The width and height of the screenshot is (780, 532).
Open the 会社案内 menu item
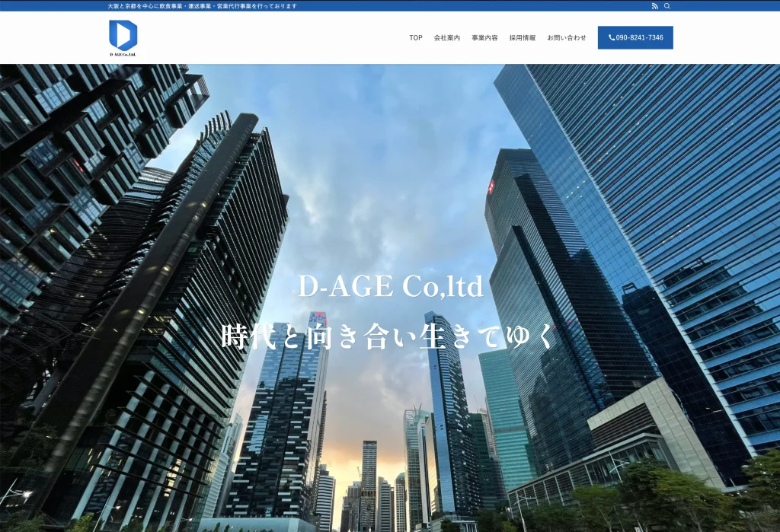(x=446, y=38)
